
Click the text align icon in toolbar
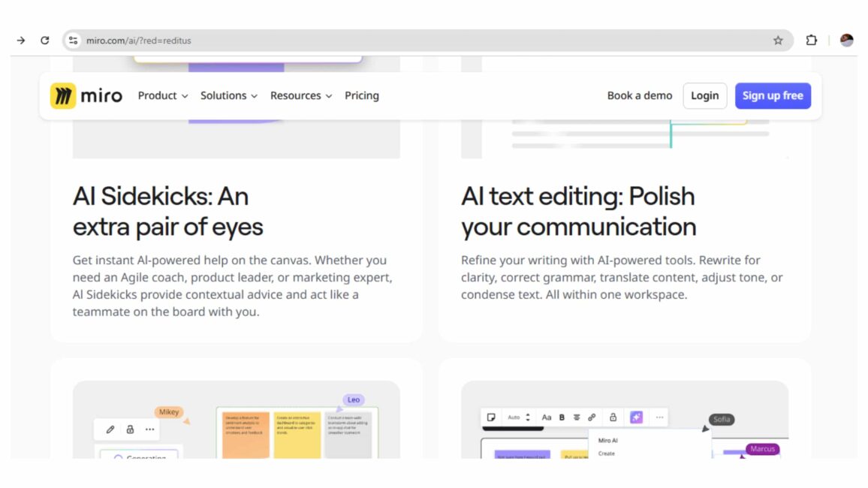coord(577,417)
